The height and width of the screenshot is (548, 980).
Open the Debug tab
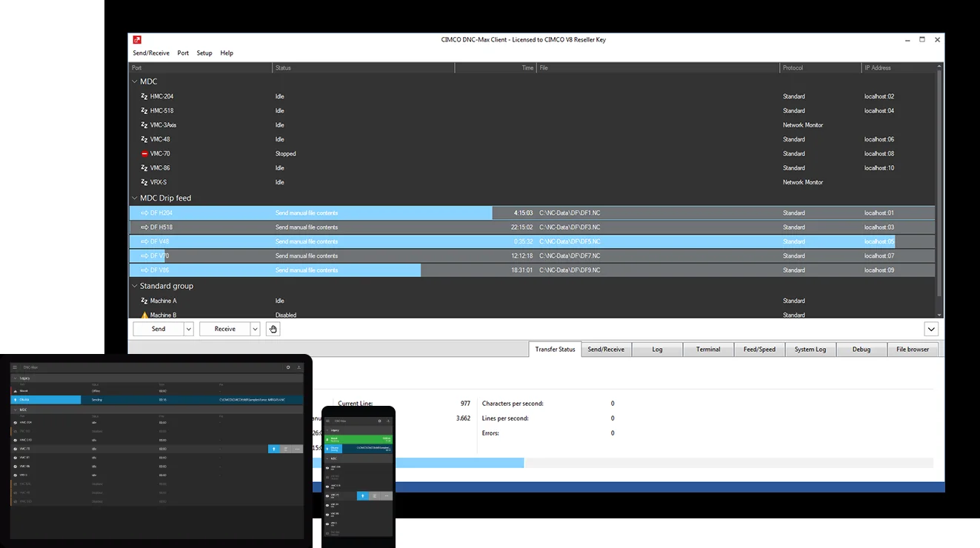[861, 350]
